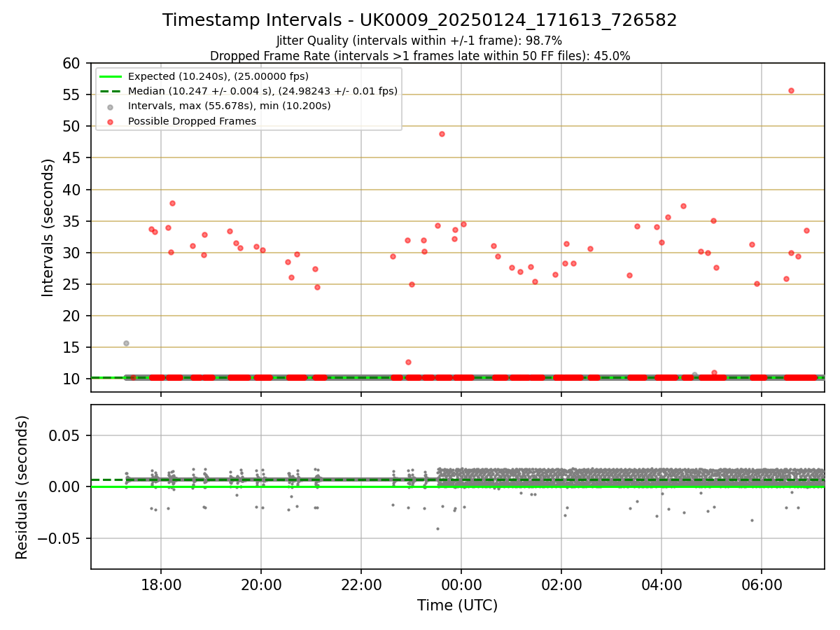
Task: Click the red dropped-frame point near 49 seconds
Action: [x=442, y=134]
